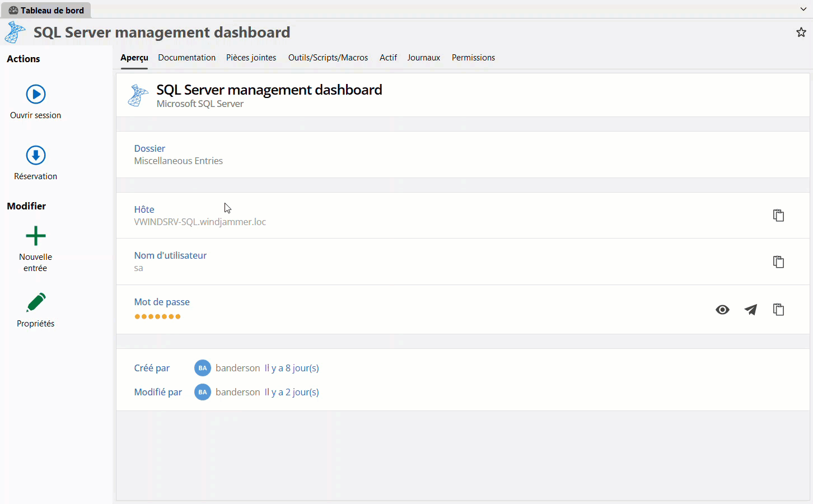This screenshot has width=813, height=504.
Task: Click the Dossier field label
Action: (x=149, y=148)
